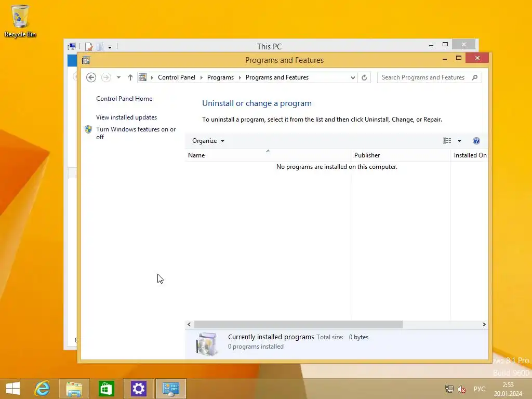Viewport: 532px width, 399px height.
Task: Open Turn Windows features on or off
Action: click(x=136, y=133)
